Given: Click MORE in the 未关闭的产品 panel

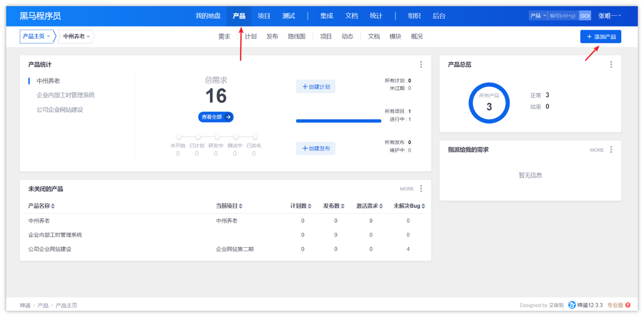Looking at the screenshot, I should [407, 189].
